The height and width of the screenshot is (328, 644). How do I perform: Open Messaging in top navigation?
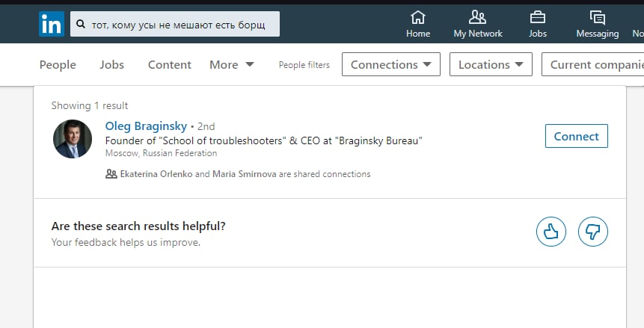click(597, 24)
